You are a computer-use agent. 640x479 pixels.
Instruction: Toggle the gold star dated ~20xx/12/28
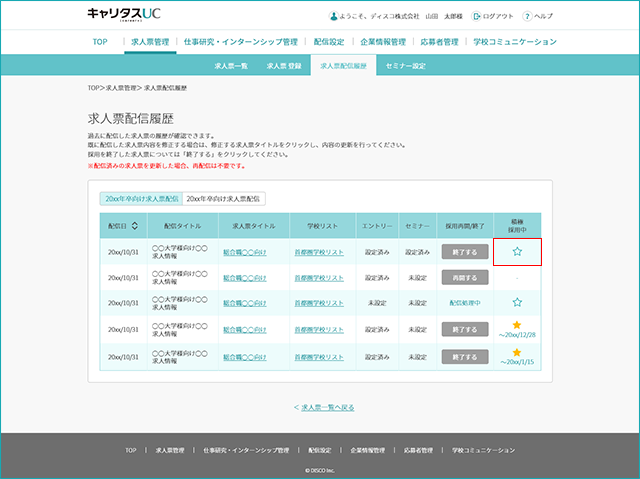(x=516, y=325)
